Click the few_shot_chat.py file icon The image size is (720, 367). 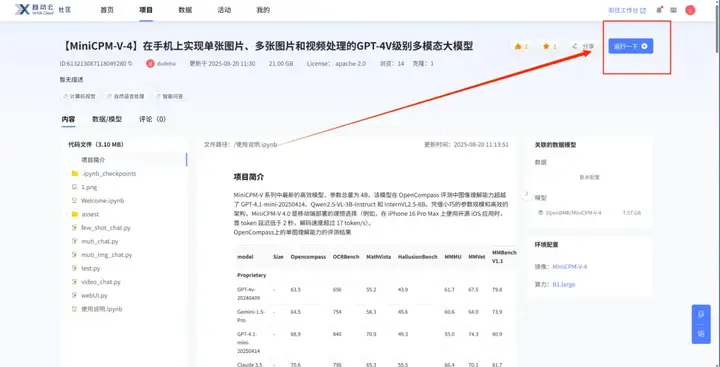(x=74, y=228)
